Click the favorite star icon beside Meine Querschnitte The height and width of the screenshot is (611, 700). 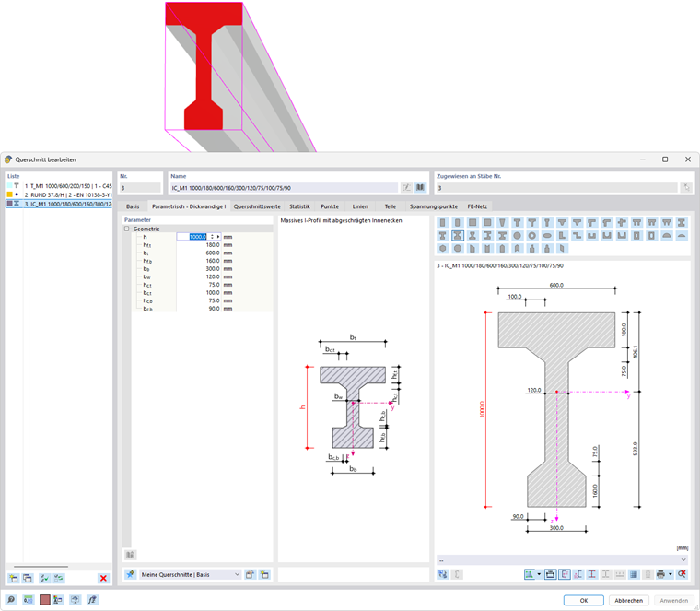point(131,574)
